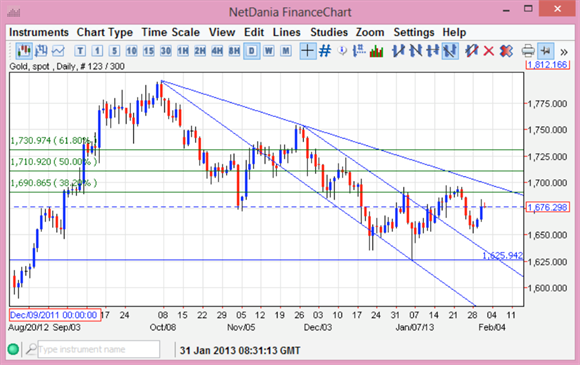Open the Zoom menu

[370, 32]
